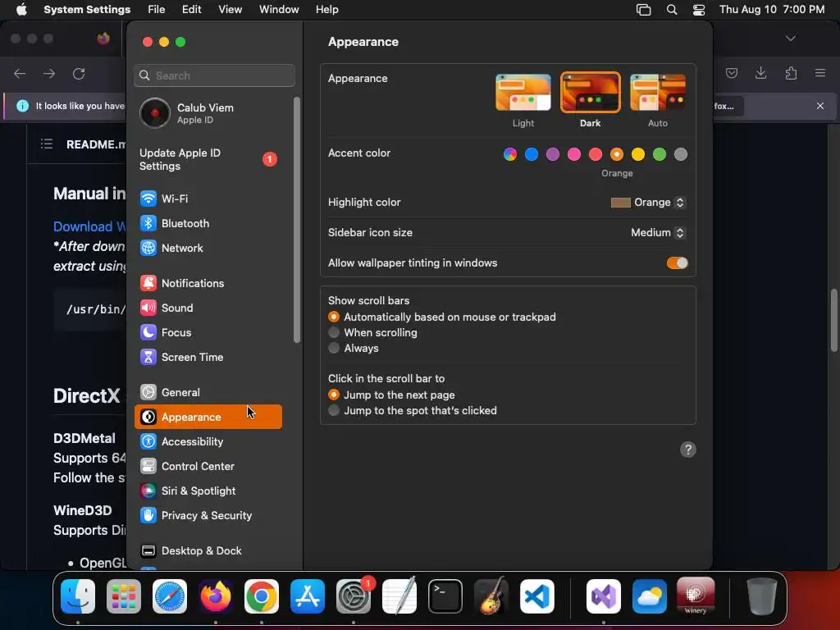Launch Visual Studio Code from the Dock
This screenshot has height=630, width=840.
point(536,596)
